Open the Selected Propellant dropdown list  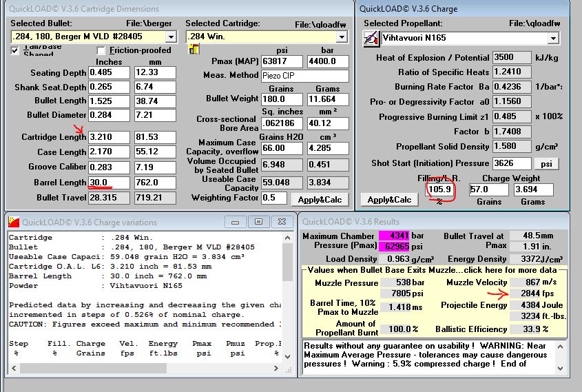click(x=553, y=39)
